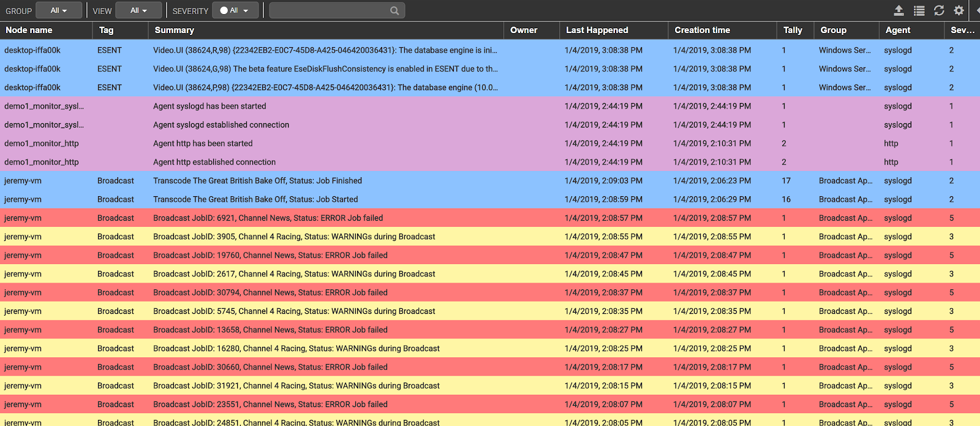The image size is (980, 426).
Task: Select Broadcast JobID: 23551 error row
Action: [x=490, y=405]
